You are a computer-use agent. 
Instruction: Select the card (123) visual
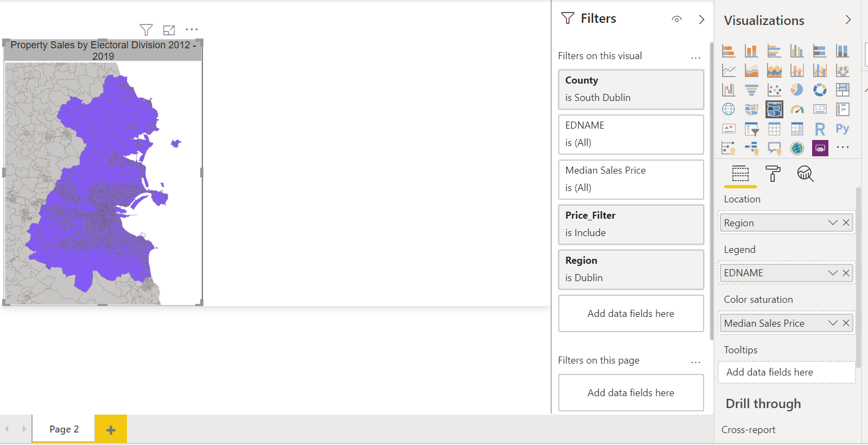coord(820,109)
